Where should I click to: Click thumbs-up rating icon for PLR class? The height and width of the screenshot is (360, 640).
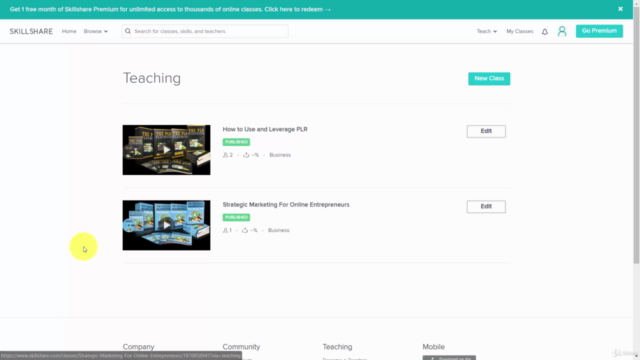pos(246,155)
